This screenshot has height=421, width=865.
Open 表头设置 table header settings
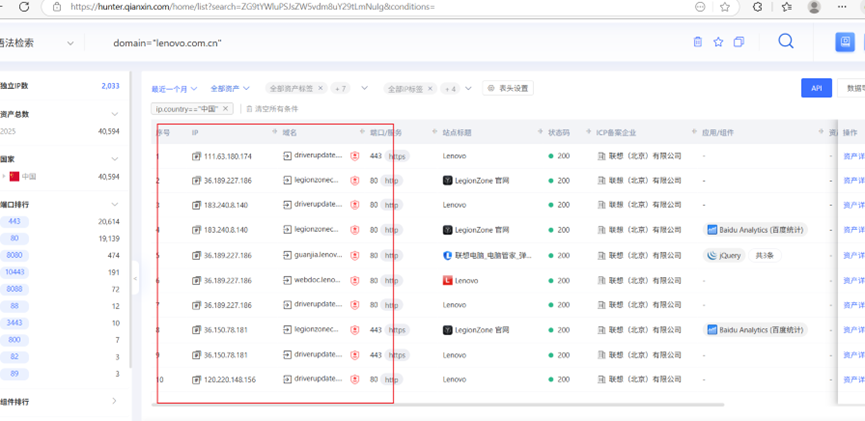(x=508, y=88)
